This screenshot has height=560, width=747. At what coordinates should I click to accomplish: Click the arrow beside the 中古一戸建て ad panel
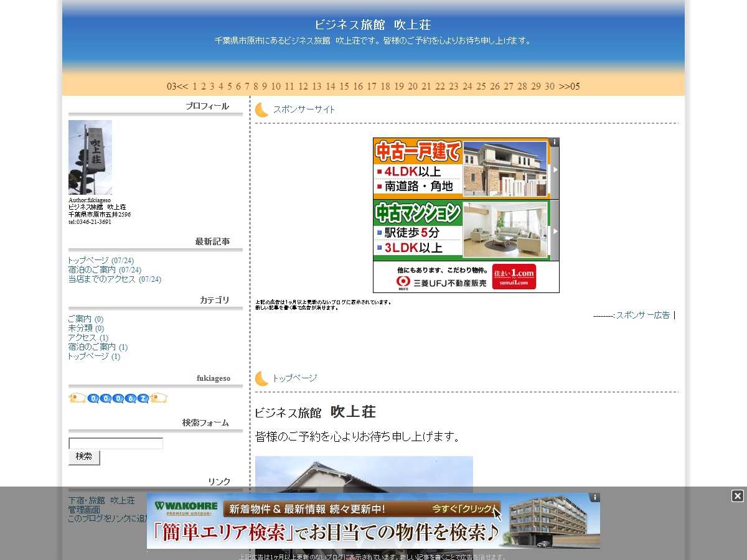(555, 169)
